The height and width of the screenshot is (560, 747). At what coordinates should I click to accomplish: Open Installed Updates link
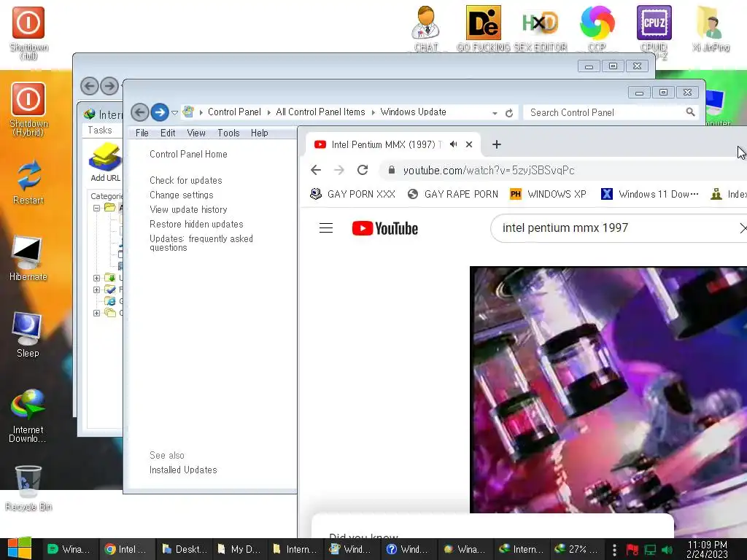pos(183,470)
